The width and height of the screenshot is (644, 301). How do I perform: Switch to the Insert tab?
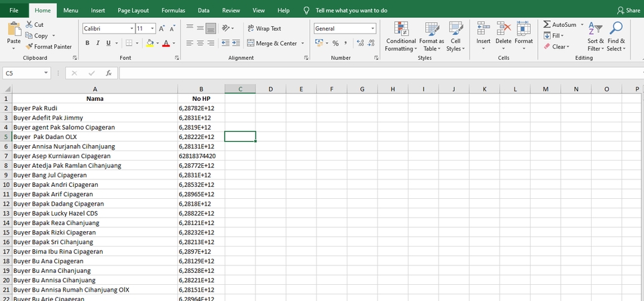pos(98,10)
